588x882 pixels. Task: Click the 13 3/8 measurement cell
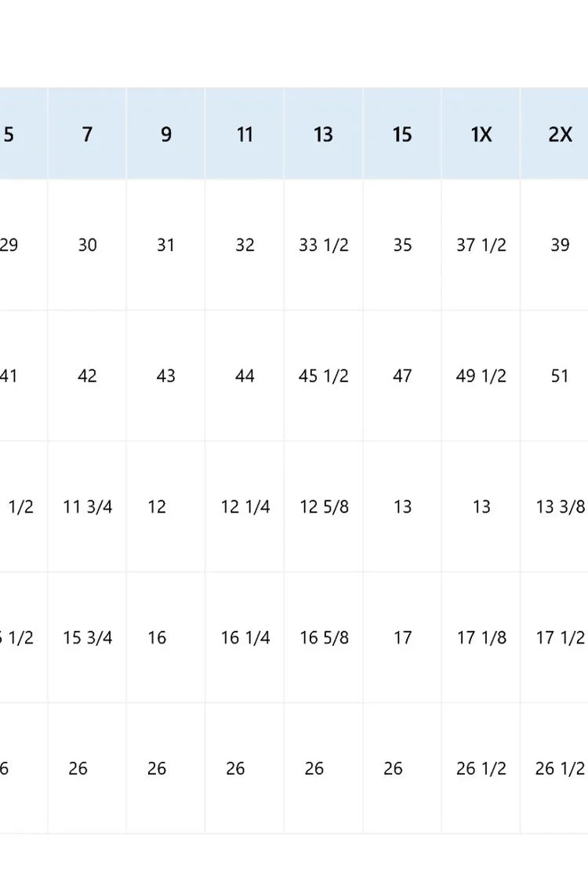coord(560,507)
